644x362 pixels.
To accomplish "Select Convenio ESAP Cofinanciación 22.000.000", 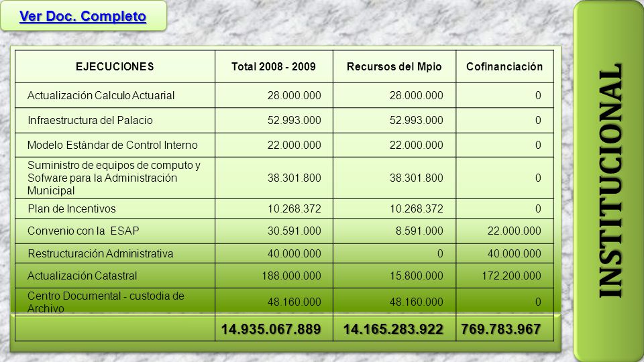I will [x=515, y=231].
